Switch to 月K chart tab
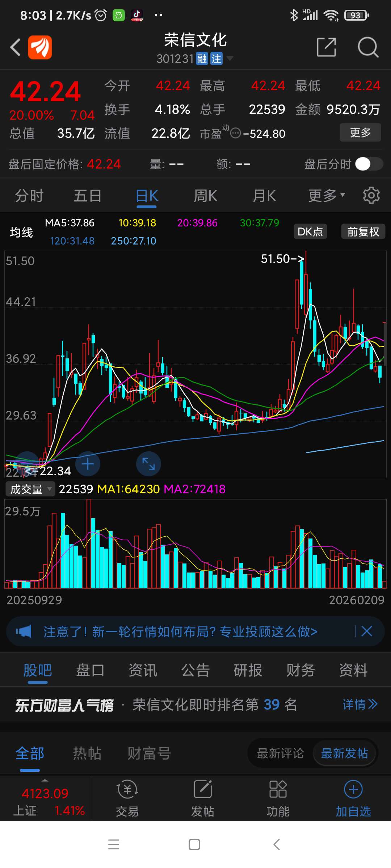Viewport: 391px width, 868px height. (x=264, y=196)
